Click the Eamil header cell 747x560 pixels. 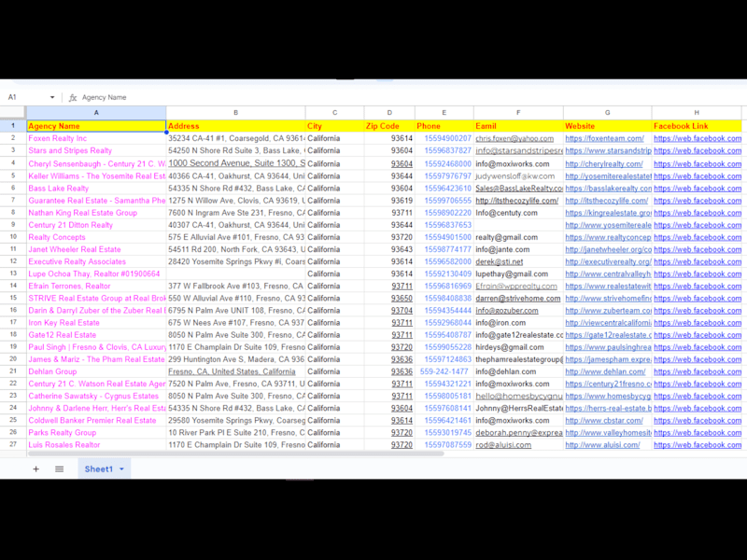pos(518,126)
